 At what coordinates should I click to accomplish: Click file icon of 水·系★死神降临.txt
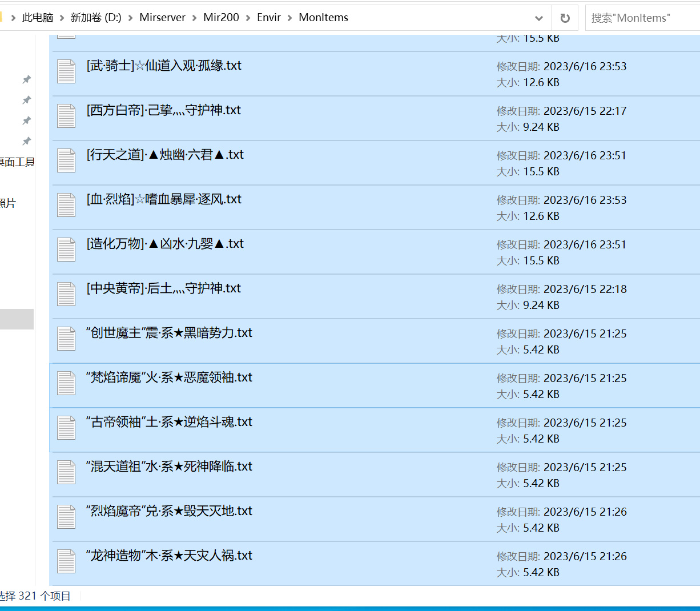point(66,473)
